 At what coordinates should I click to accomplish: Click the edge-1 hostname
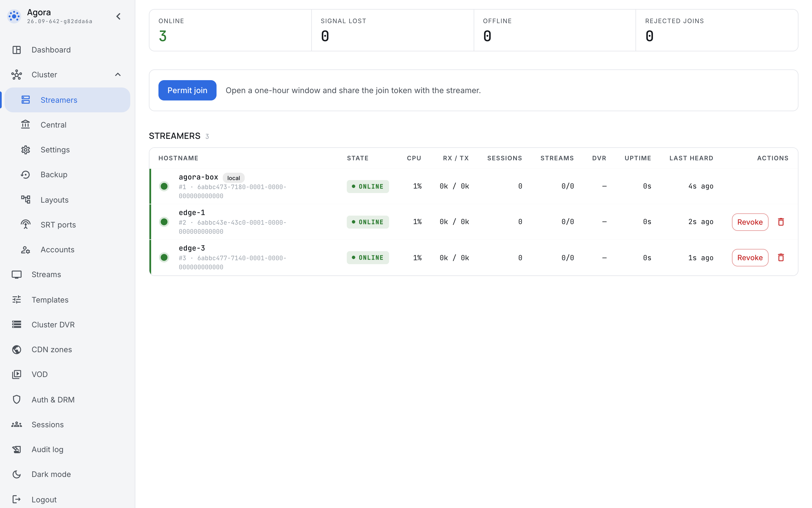192,213
